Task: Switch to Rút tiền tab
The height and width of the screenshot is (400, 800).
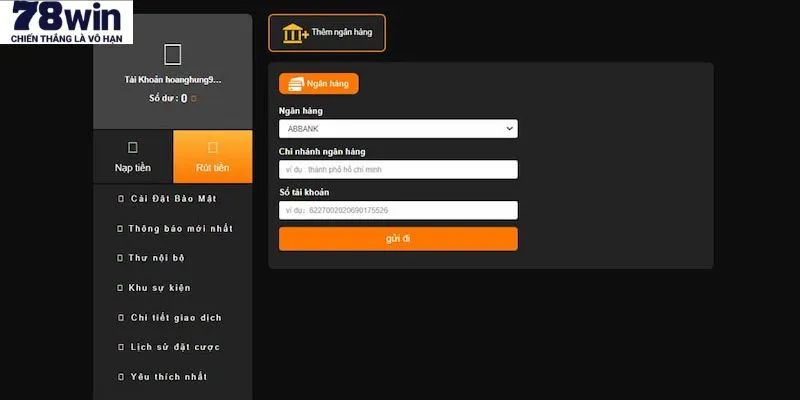Action: pyautogui.click(x=213, y=157)
